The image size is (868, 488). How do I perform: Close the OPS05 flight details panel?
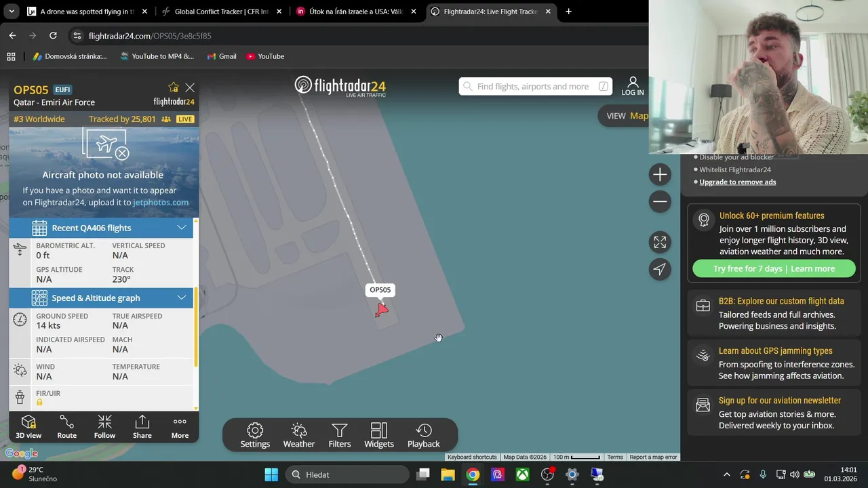[x=190, y=87]
